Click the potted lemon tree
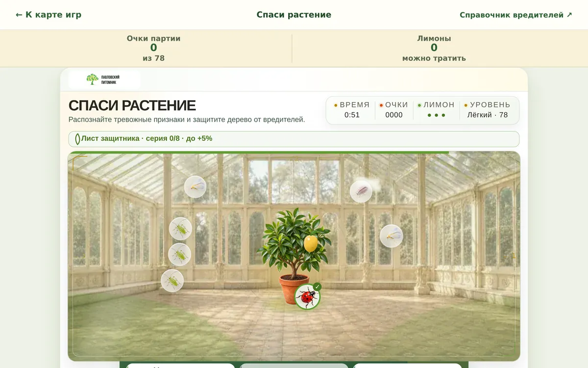588x368 pixels. 294,255
